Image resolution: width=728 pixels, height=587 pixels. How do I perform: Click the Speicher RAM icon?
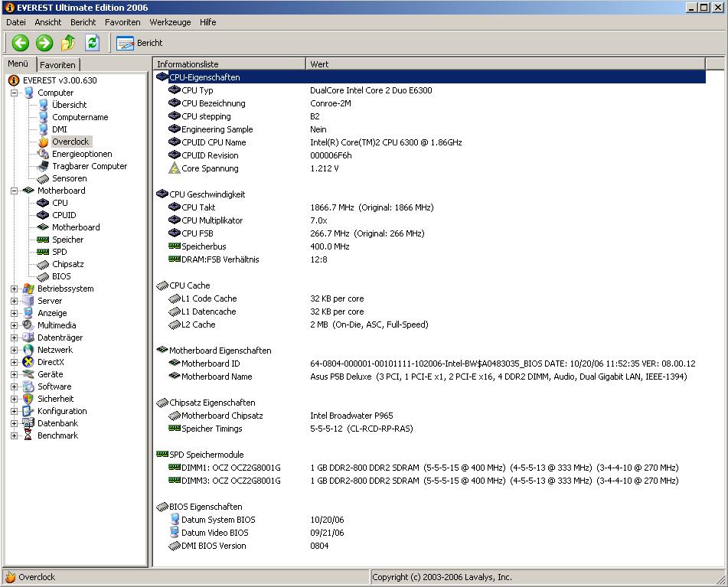pos(43,240)
